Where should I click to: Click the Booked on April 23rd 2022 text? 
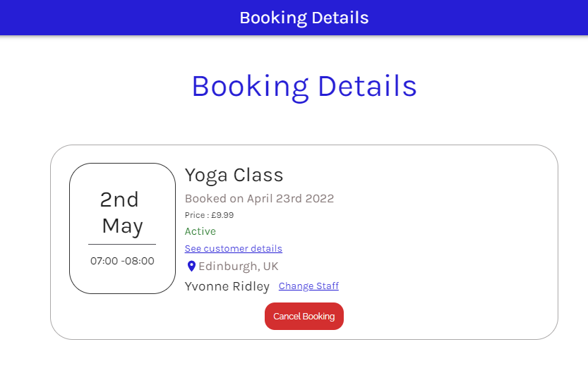click(259, 198)
